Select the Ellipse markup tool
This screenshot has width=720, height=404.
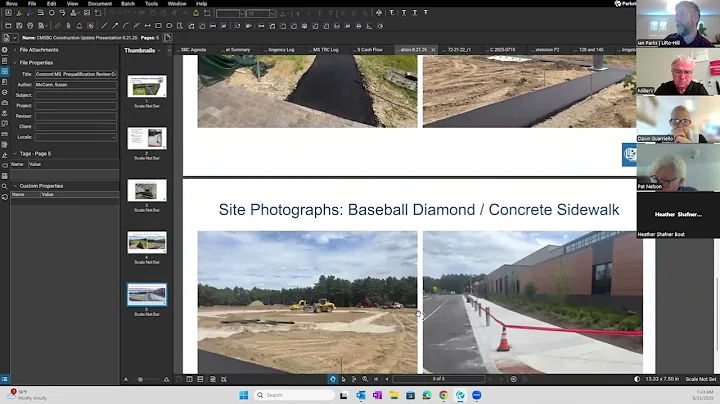click(x=169, y=26)
